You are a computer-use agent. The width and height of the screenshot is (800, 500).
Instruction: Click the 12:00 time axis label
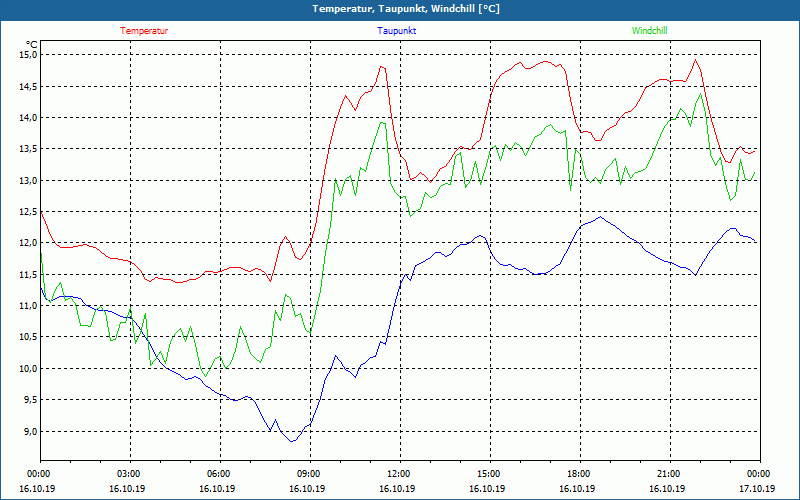coord(401,474)
